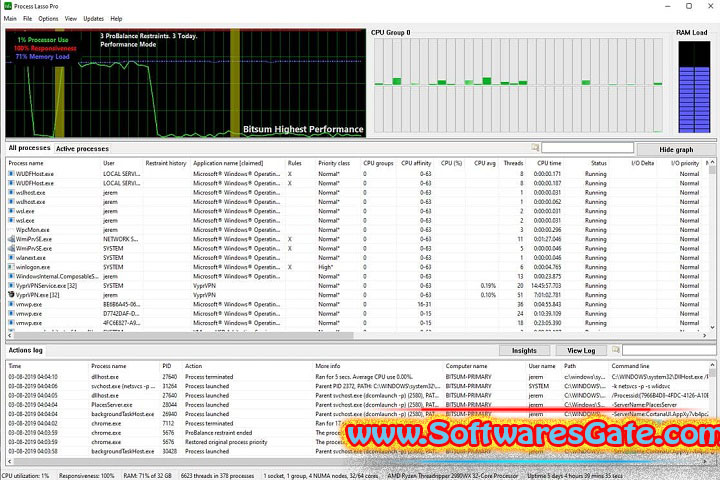Click process list horizontal scrollbar

pos(184,336)
